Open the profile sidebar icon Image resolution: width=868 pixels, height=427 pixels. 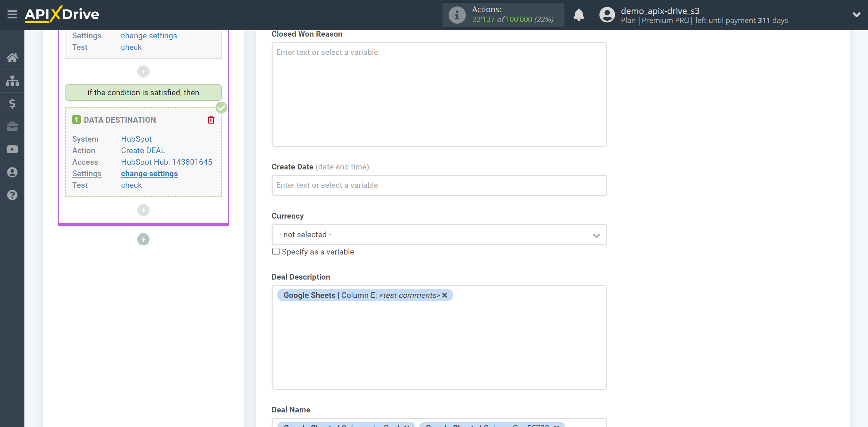coord(12,172)
